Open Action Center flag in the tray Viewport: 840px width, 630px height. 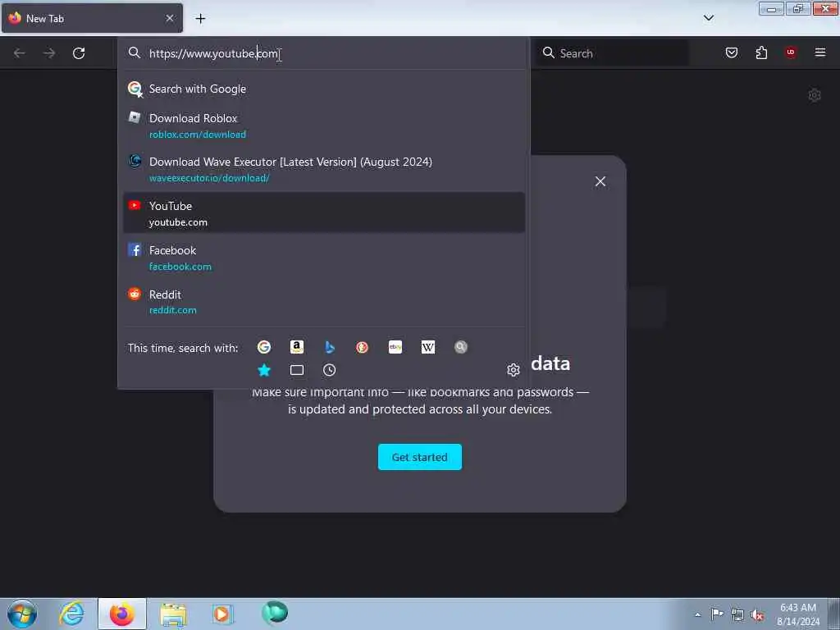[x=717, y=614]
